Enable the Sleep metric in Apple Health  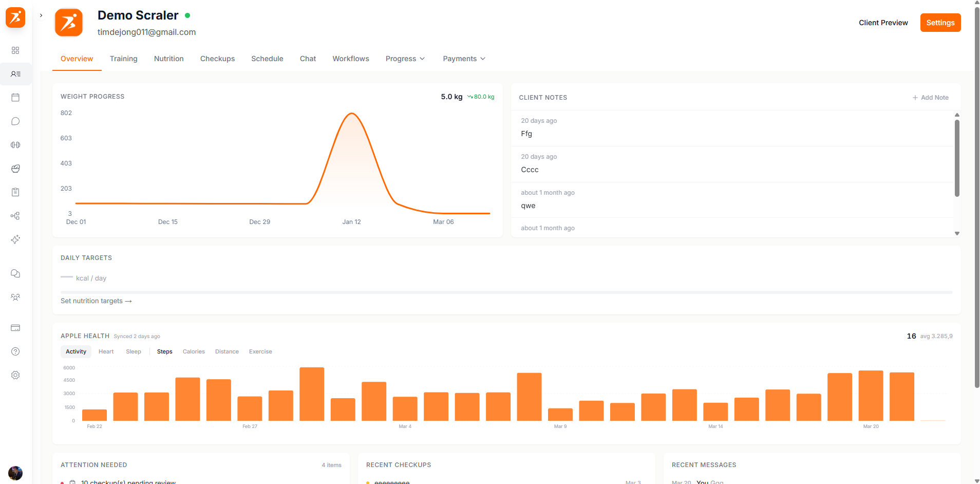tap(133, 351)
